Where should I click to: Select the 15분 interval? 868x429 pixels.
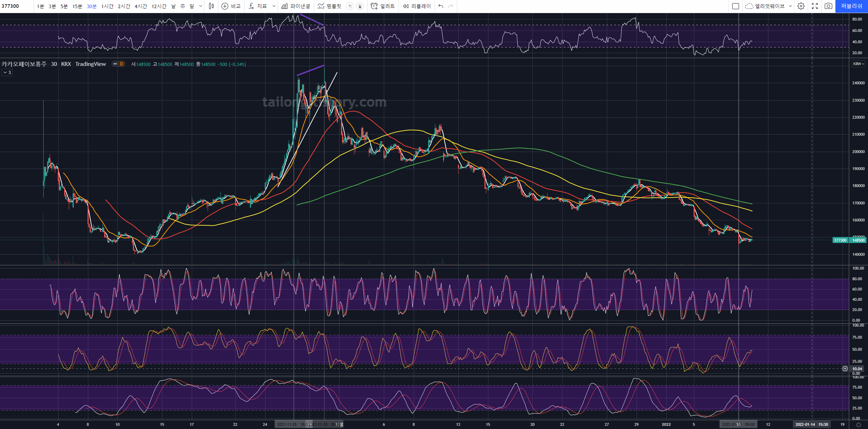click(x=77, y=6)
